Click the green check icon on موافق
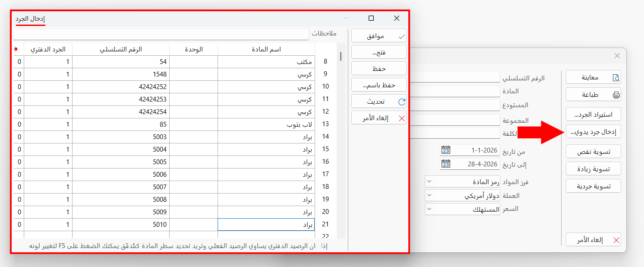644x267 pixels. coord(401,36)
